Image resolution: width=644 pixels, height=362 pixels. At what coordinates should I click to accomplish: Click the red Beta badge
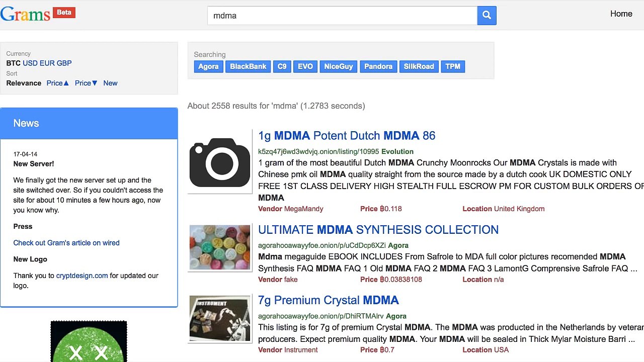pos(64,12)
